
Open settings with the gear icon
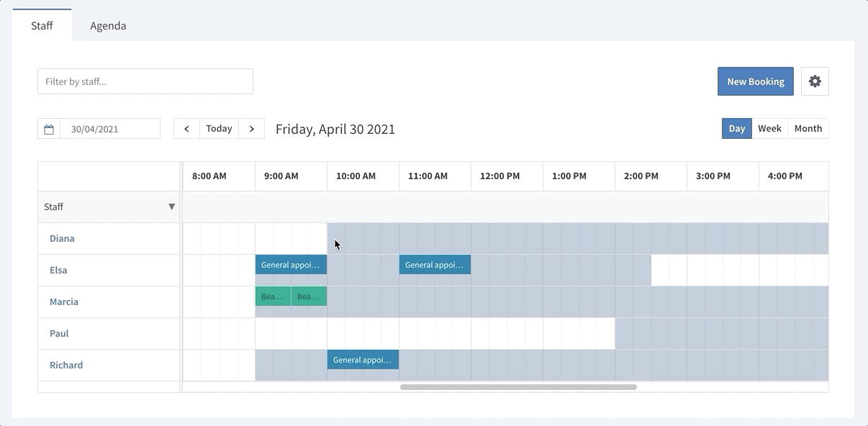click(815, 81)
